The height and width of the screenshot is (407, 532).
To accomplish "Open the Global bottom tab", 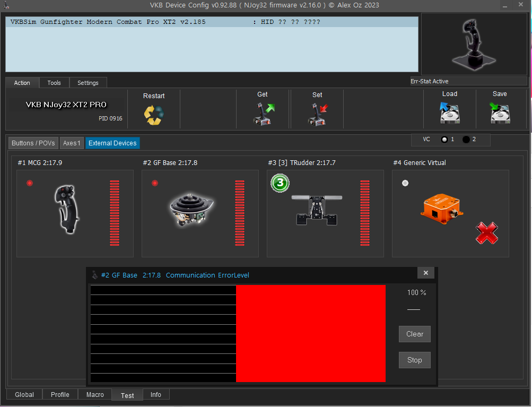I will tap(24, 394).
